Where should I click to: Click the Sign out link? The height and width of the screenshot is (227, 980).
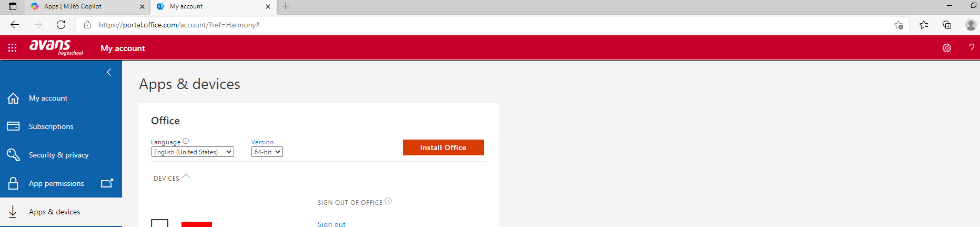click(331, 224)
